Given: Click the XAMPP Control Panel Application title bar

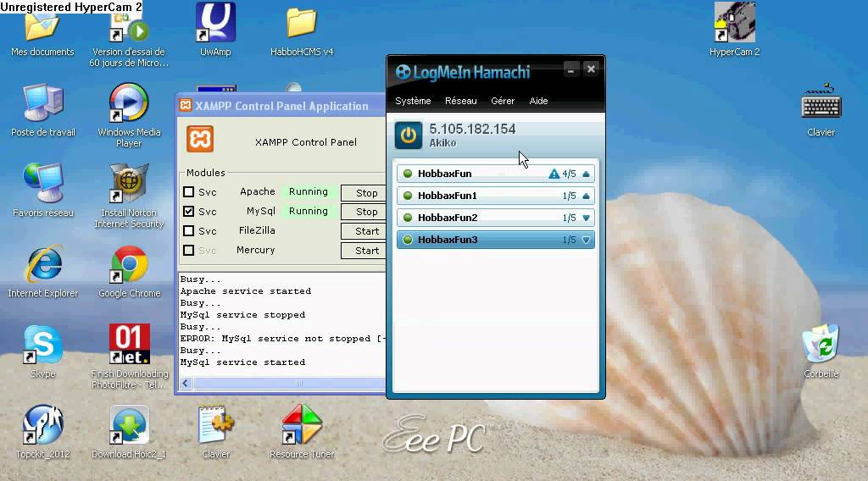Looking at the screenshot, I should (x=281, y=106).
